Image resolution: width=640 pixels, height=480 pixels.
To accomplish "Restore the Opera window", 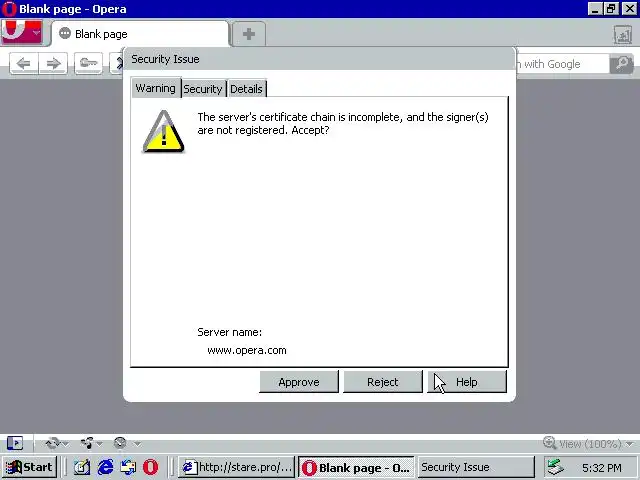I will [x=611, y=9].
